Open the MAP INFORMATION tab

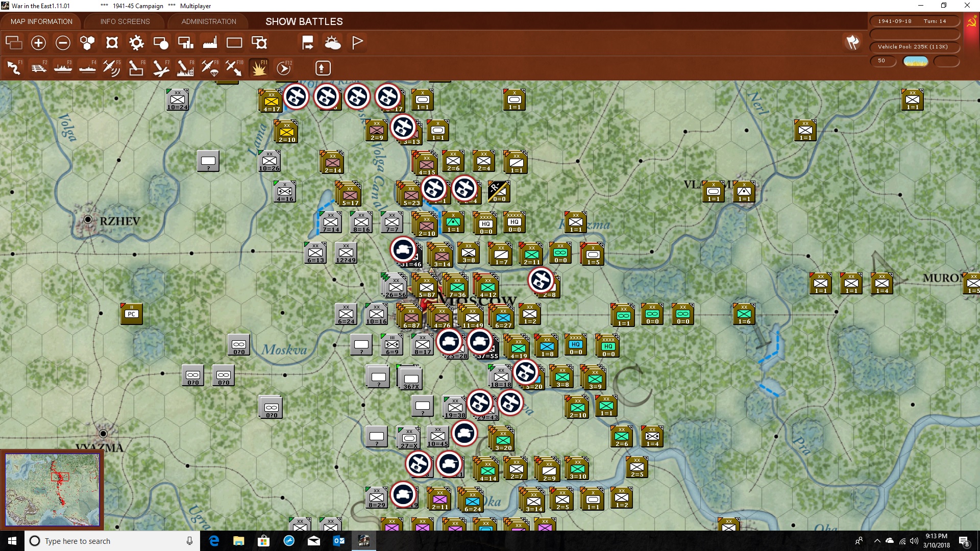point(41,21)
